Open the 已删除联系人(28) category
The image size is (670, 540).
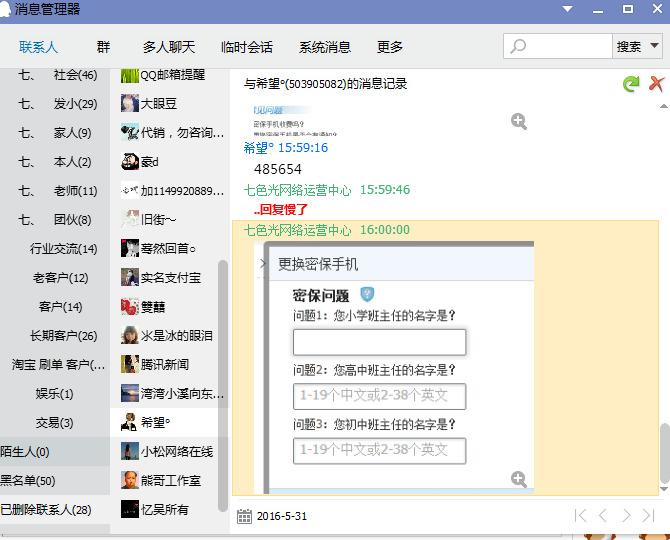[55, 510]
